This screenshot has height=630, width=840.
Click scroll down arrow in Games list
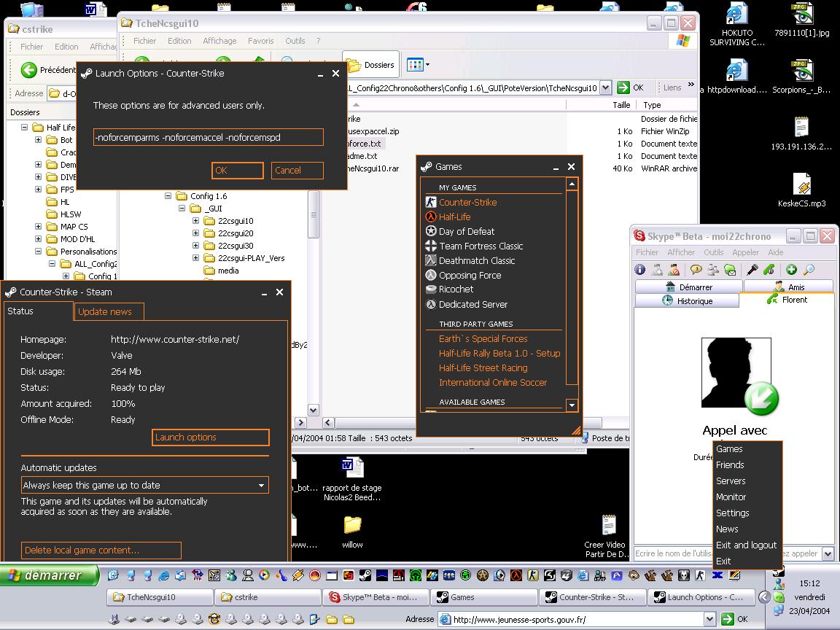tap(572, 405)
